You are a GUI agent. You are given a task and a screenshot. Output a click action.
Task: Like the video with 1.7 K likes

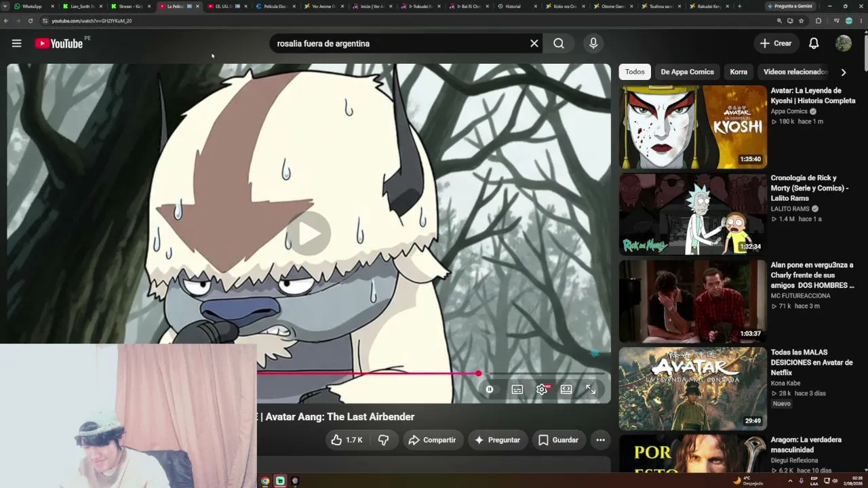347,440
